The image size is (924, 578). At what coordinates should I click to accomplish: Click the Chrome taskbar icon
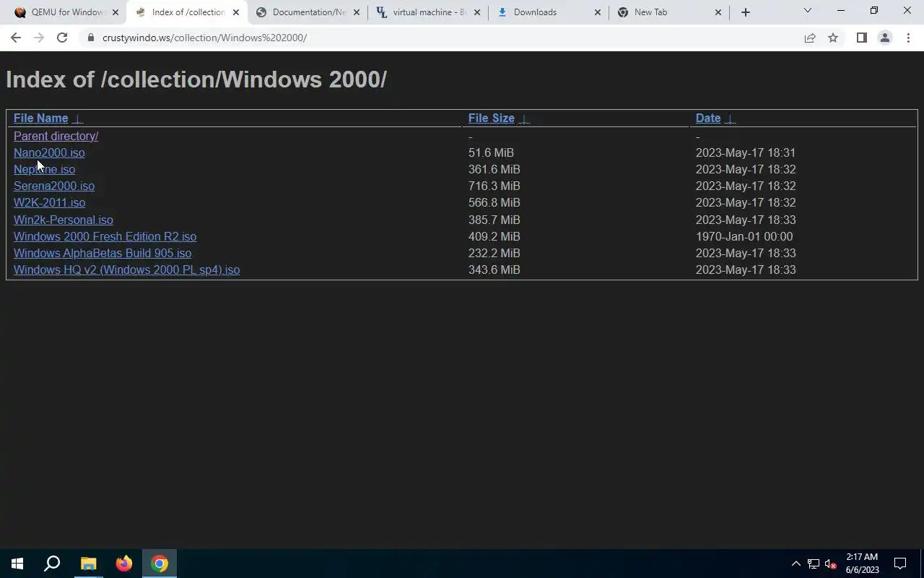click(160, 564)
